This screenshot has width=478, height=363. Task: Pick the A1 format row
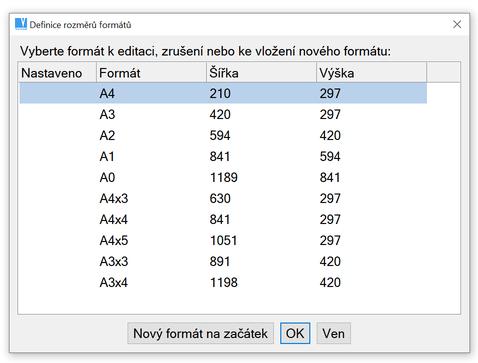coord(223,156)
